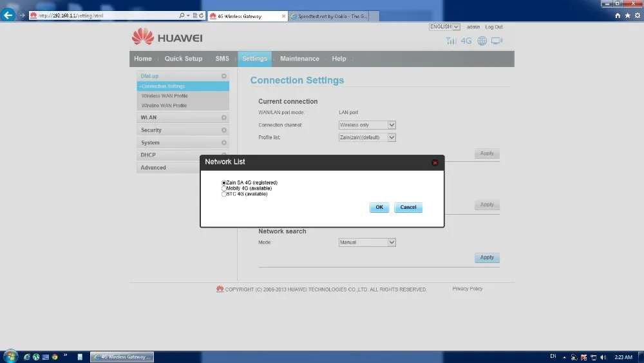This screenshot has width=644, height=363.
Task: Select Connection Settings sidebar item
Action: pyautogui.click(x=183, y=86)
